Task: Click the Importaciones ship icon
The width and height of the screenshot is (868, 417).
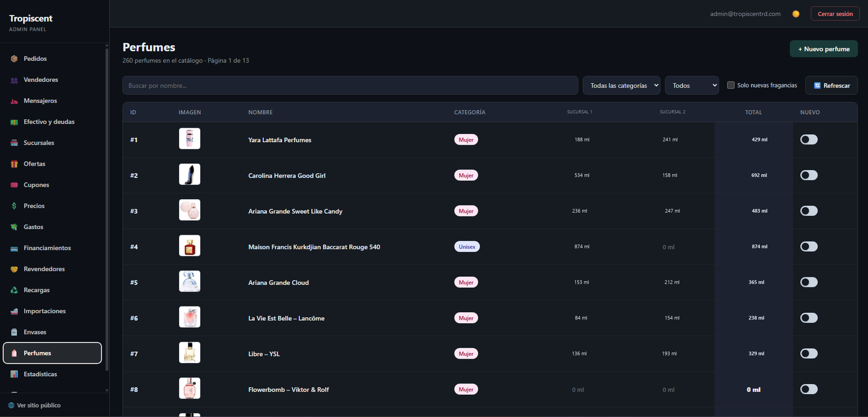Action: pyautogui.click(x=14, y=312)
